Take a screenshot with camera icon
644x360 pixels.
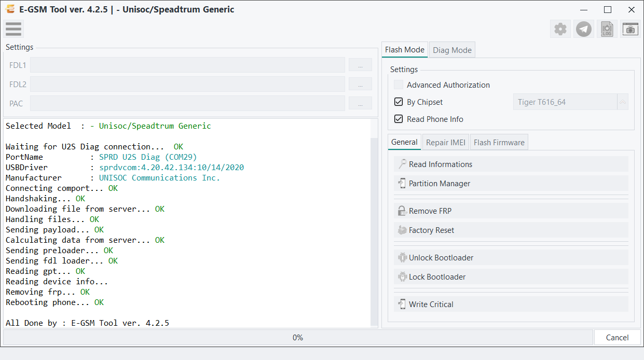tap(631, 29)
